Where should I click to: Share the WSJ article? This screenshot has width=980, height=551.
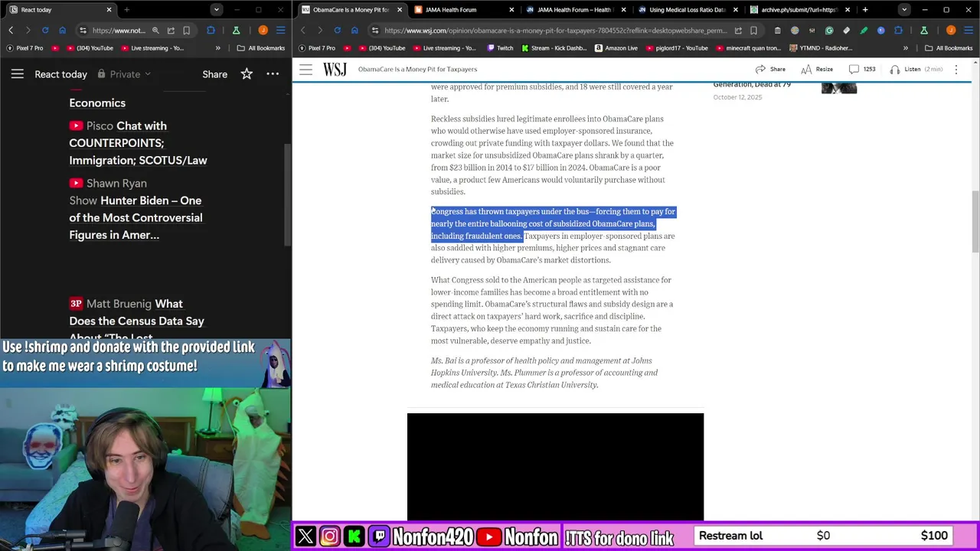770,69
